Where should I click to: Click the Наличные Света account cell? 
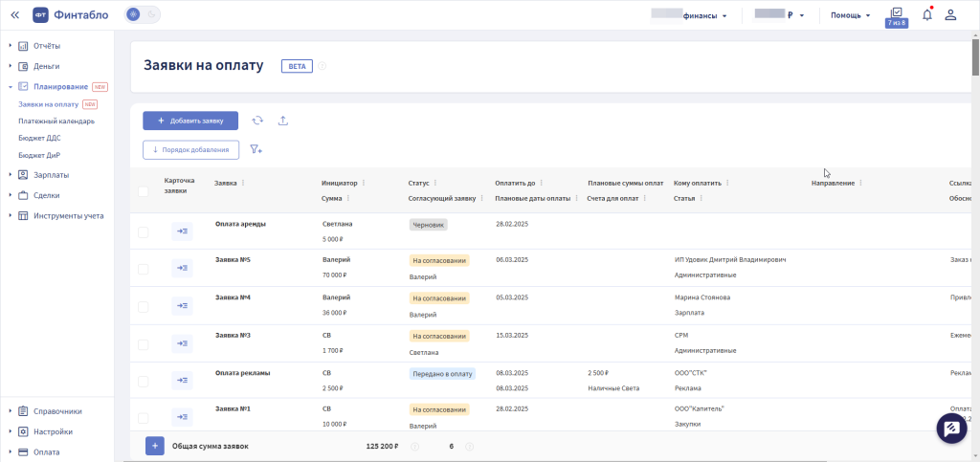tap(613, 387)
